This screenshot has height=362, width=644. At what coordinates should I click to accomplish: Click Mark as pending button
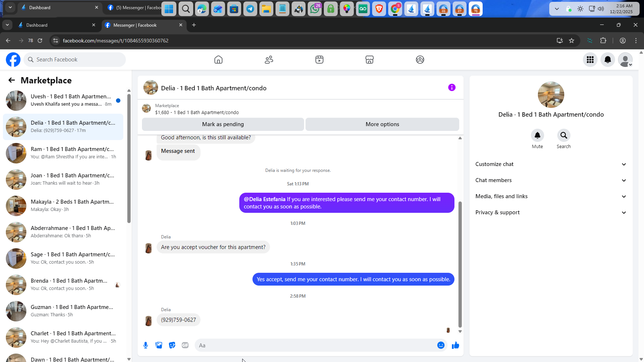coord(223,124)
